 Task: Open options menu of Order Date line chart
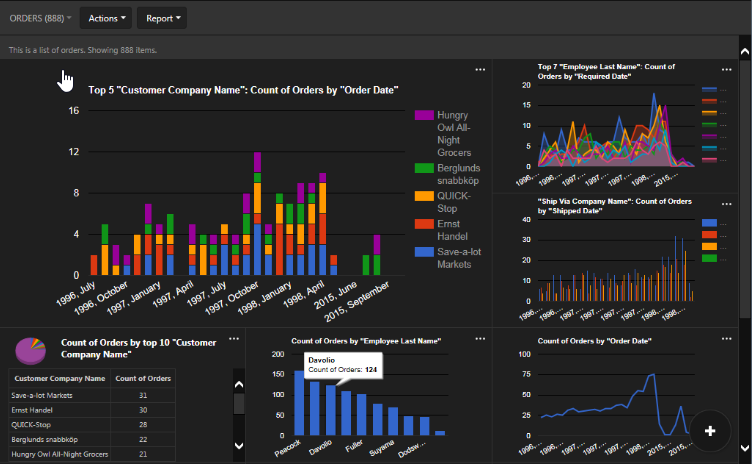733,338
